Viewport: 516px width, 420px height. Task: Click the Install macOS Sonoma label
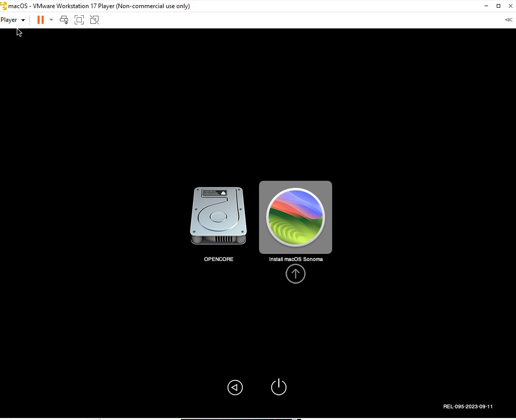(x=296, y=259)
